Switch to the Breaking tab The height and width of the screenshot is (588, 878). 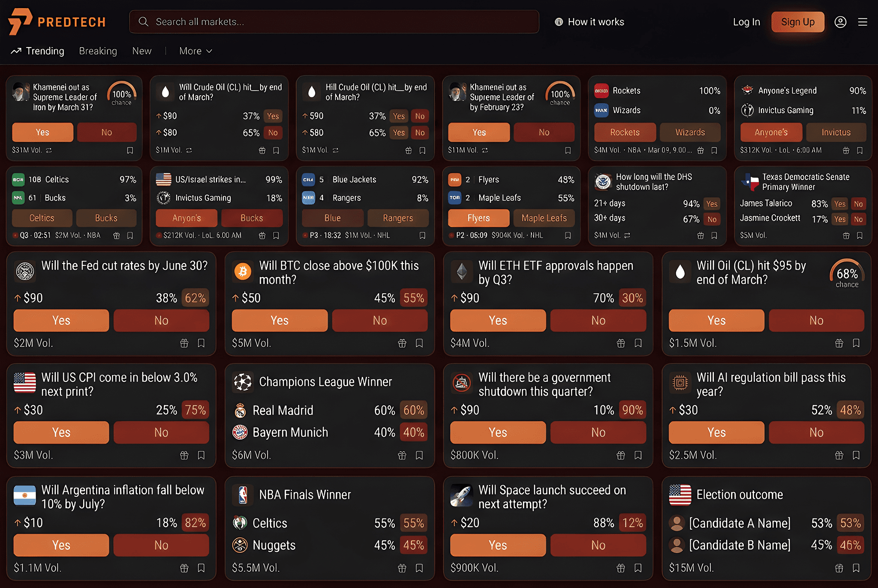pyautogui.click(x=98, y=51)
